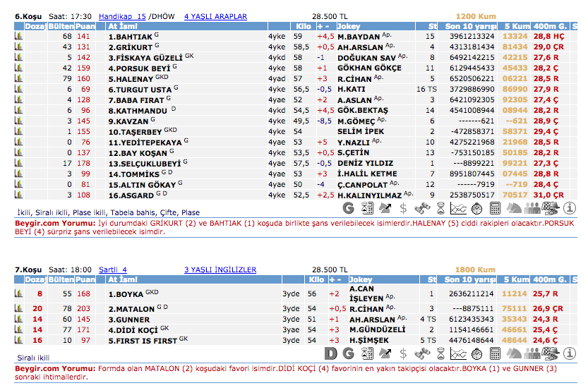Click the D letter icon in race 7 toolbar
This screenshot has width=588, height=388.
coord(330,353)
